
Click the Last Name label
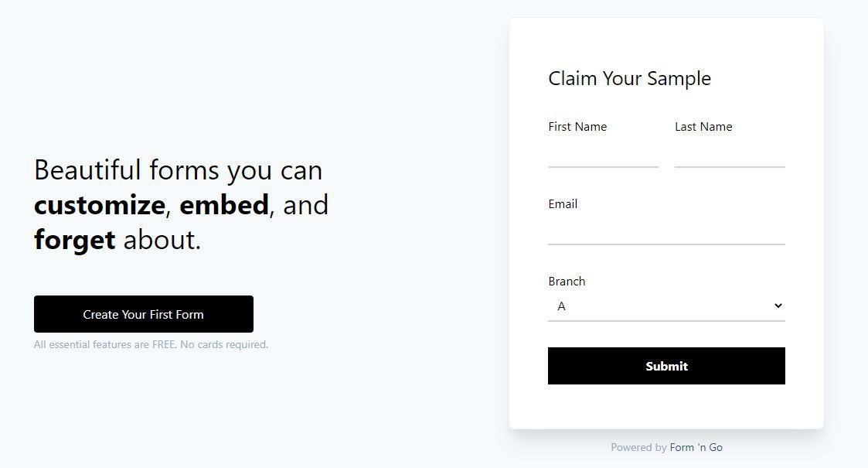tap(703, 127)
